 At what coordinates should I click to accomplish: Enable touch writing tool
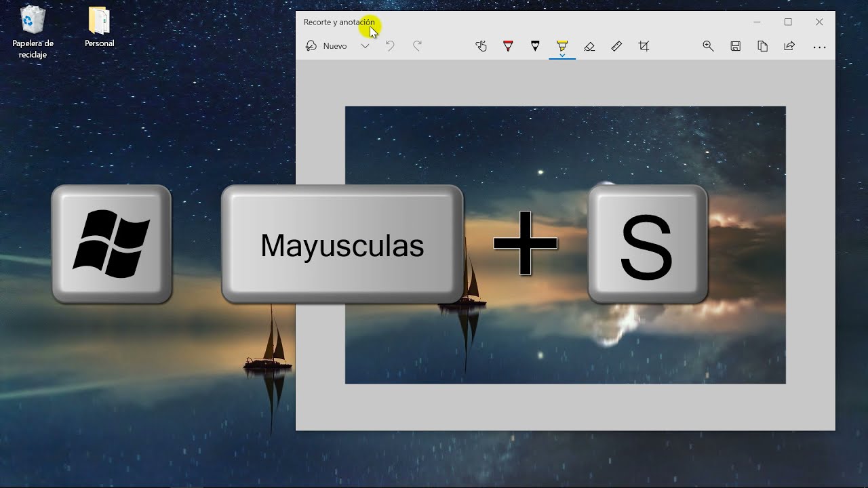point(481,46)
